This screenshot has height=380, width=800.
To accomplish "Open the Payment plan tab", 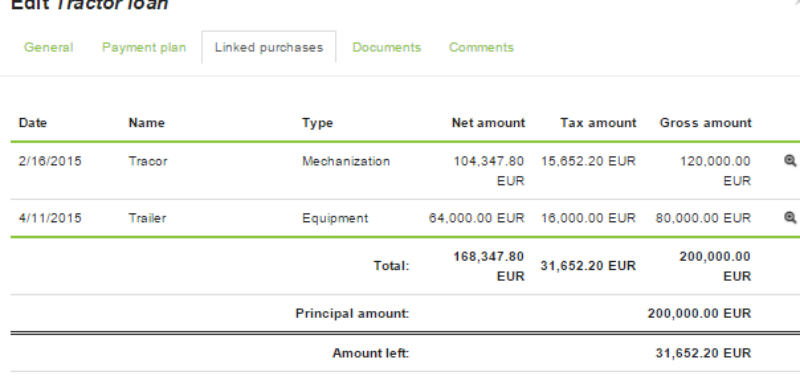I will tap(144, 47).
